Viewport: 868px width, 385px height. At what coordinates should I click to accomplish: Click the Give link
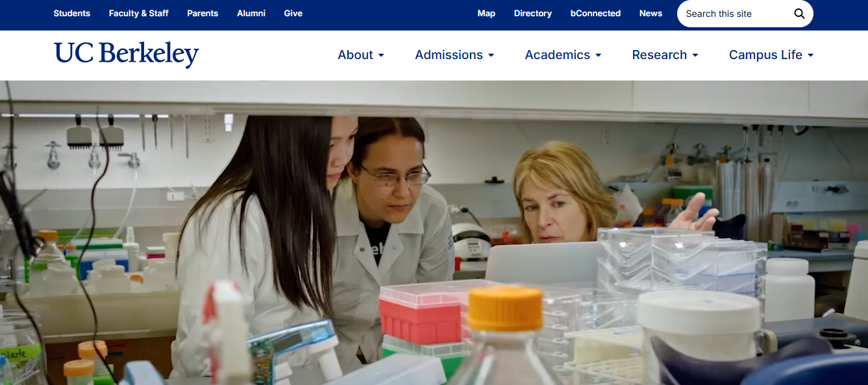click(x=293, y=14)
